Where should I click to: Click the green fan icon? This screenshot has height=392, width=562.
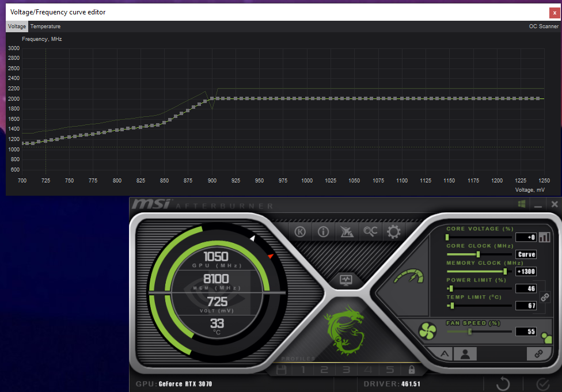[428, 330]
